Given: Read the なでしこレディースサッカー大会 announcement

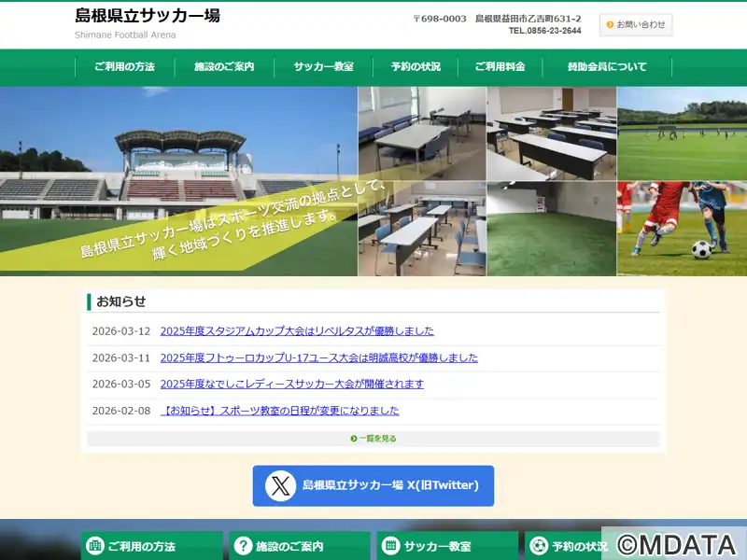Looking at the screenshot, I should (291, 384).
